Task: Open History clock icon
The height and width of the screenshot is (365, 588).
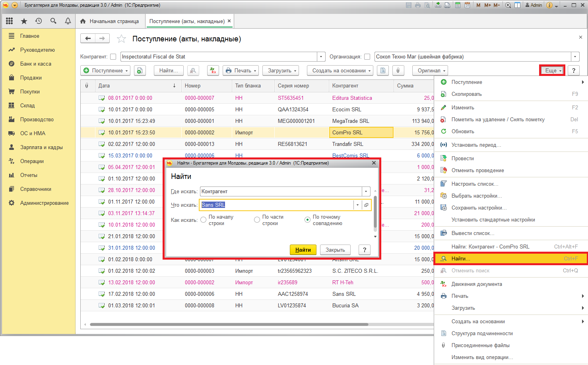Action: (39, 21)
